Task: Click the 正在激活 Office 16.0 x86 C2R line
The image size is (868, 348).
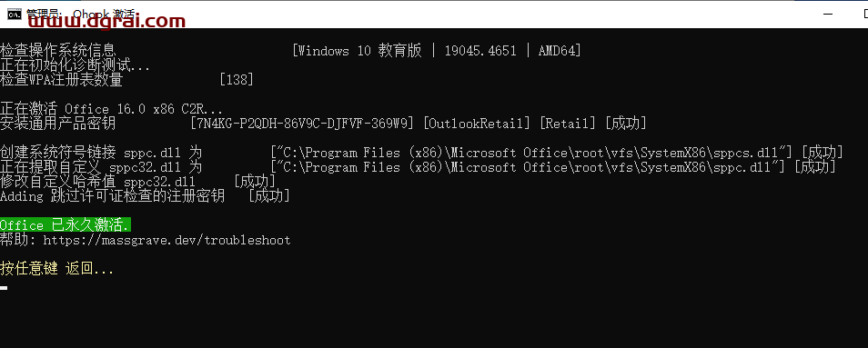Action: click(111, 109)
